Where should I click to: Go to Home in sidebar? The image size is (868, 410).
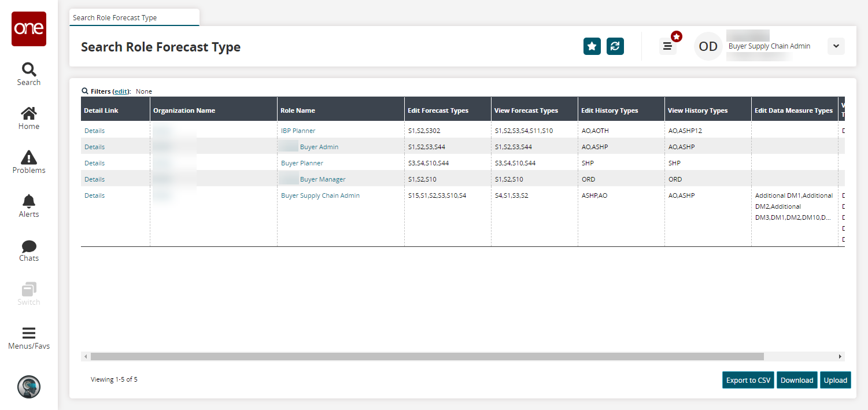[x=28, y=118]
